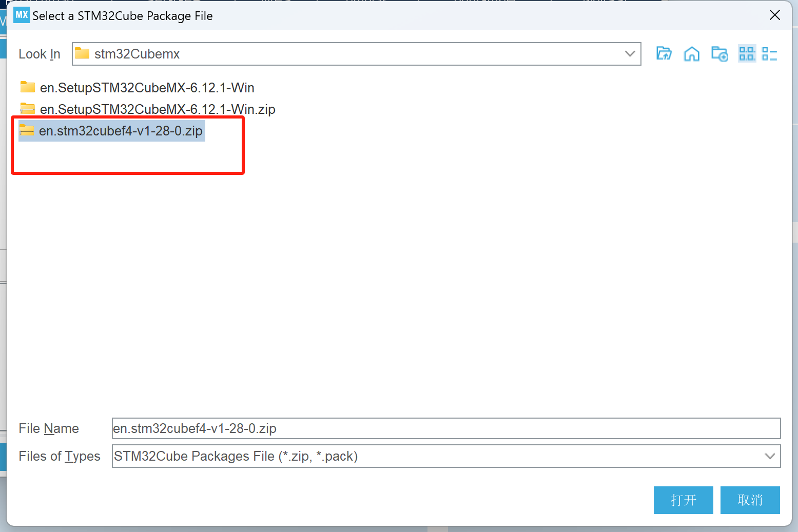Jump to the home directory
This screenshot has width=798, height=532.
692,53
